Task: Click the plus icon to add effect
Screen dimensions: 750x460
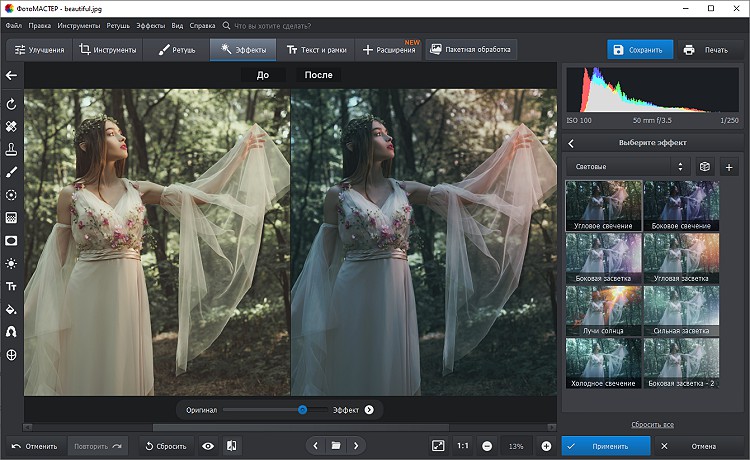Action: 728,167
